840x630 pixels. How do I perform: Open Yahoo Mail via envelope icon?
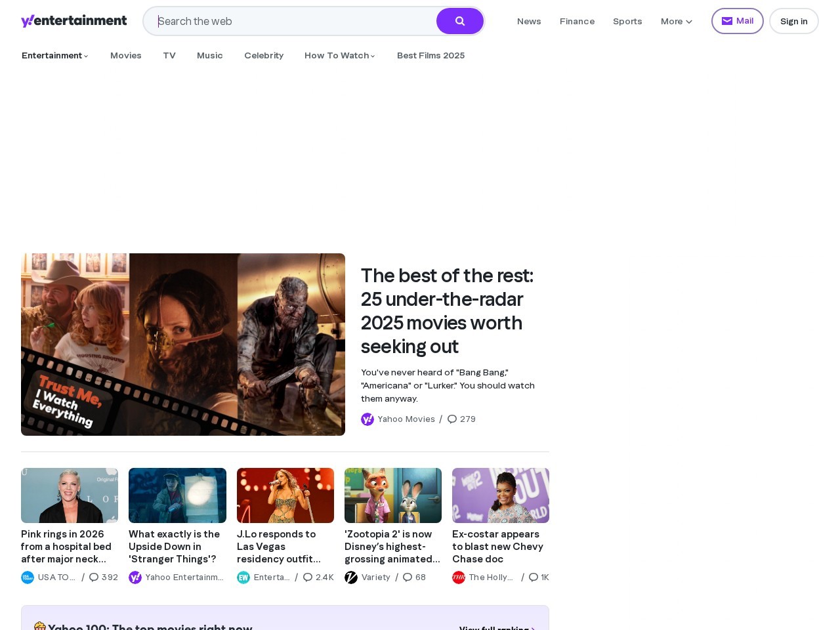coord(737,21)
